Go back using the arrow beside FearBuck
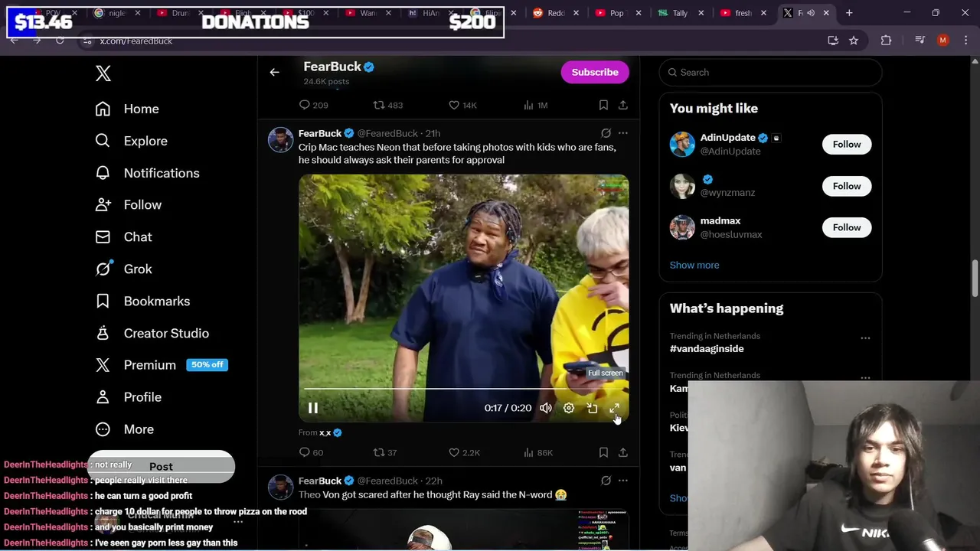This screenshot has height=551, width=980. pyautogui.click(x=274, y=72)
